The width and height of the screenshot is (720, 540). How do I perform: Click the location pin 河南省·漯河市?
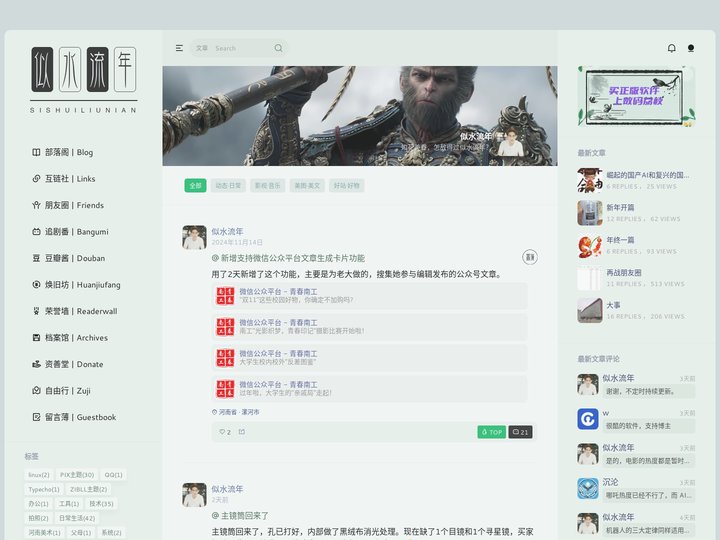pos(236,412)
